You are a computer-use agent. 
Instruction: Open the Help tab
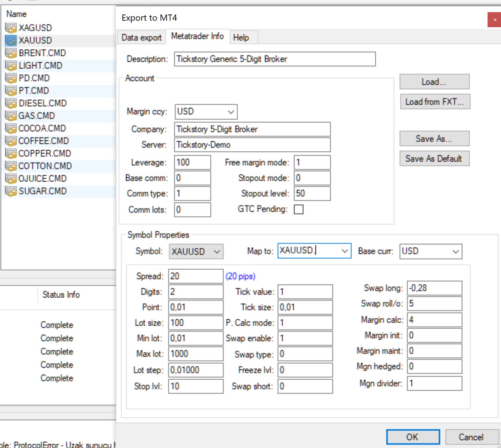click(243, 38)
